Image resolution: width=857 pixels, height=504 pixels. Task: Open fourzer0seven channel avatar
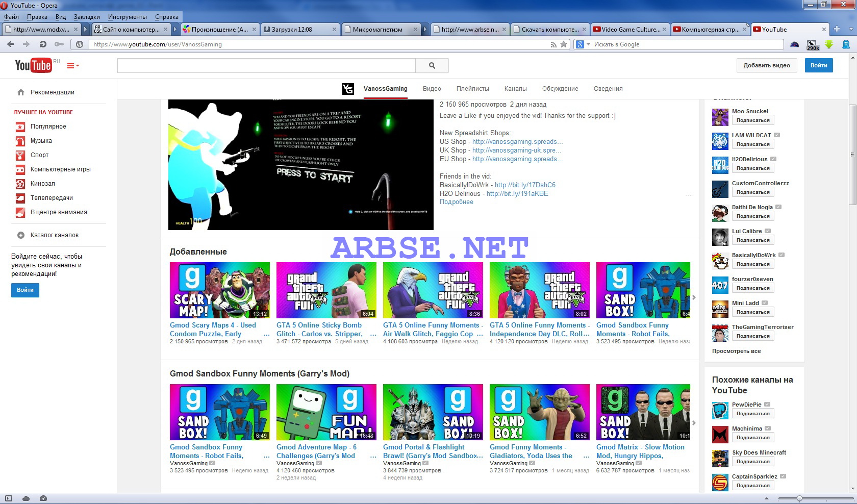point(720,285)
